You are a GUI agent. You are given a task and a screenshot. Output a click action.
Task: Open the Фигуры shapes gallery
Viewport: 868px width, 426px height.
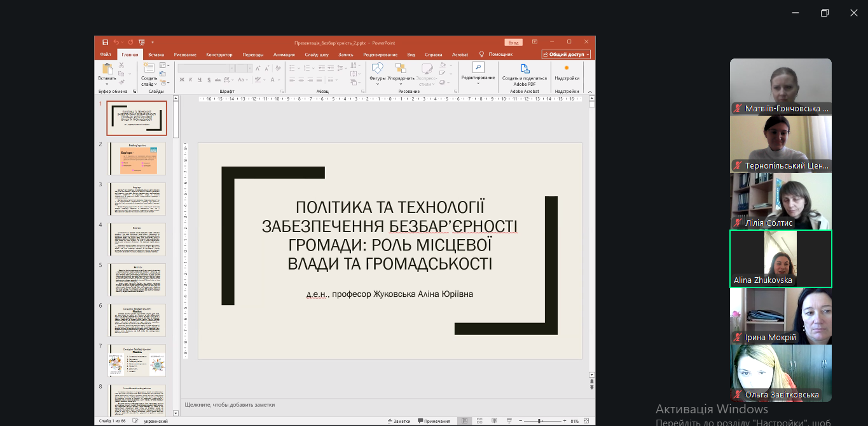tap(377, 69)
